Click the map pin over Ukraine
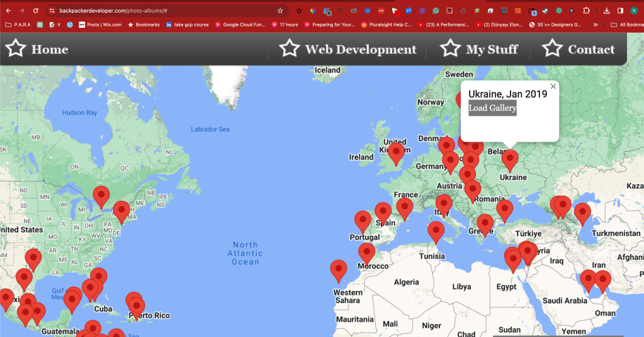Viewport: 644px width, 337px height. (x=510, y=161)
